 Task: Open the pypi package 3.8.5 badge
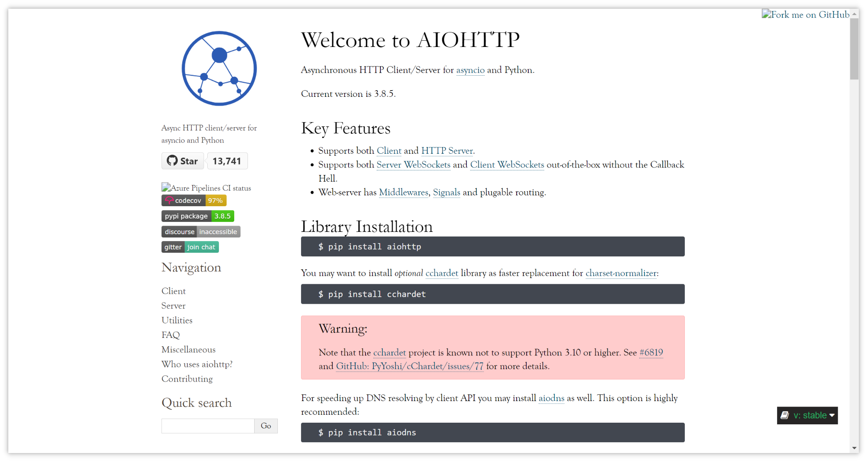198,216
